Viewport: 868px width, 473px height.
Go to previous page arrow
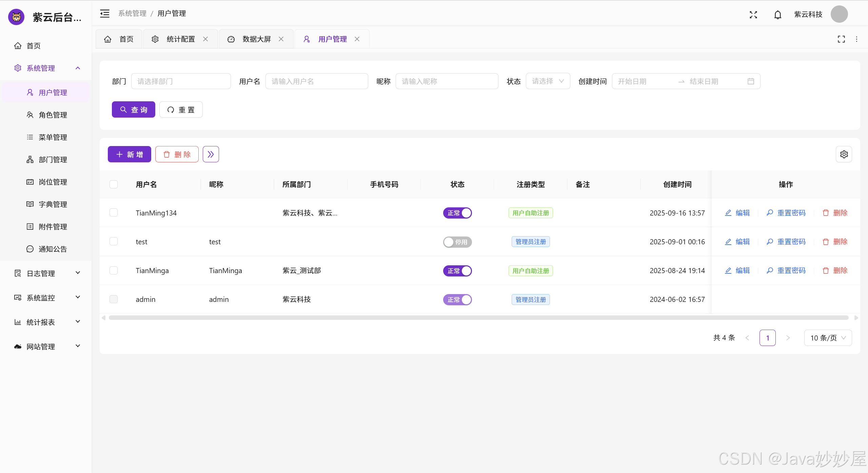click(x=747, y=338)
